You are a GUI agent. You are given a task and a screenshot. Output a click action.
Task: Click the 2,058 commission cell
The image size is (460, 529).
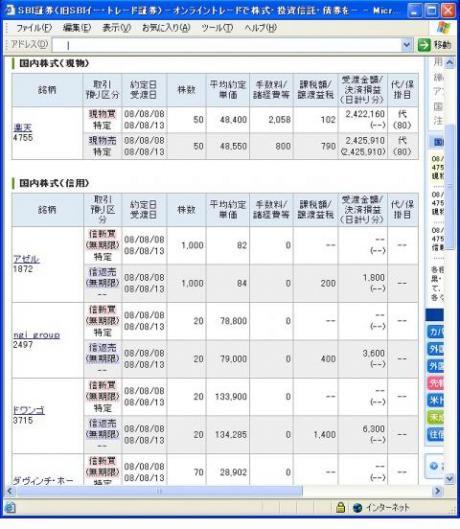(271, 119)
